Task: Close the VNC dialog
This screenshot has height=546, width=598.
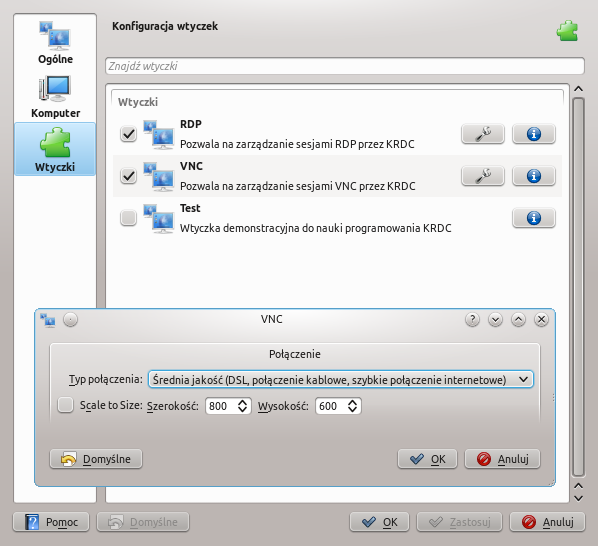Action: click(x=541, y=320)
